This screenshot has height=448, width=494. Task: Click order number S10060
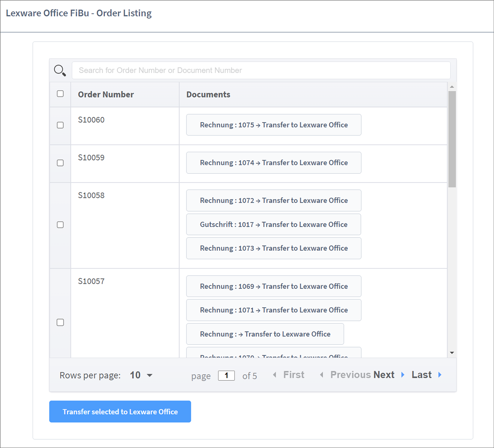(91, 120)
